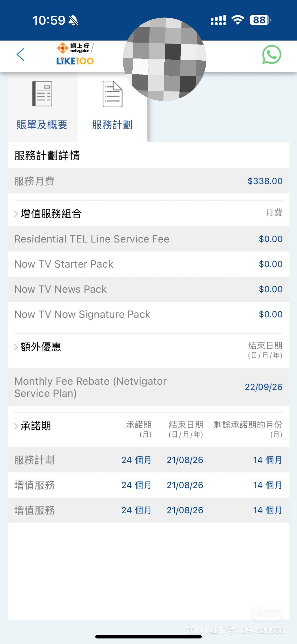Screen dimensions: 297x644
Task: Tap the blurred circular profile avatar
Action: click(x=164, y=59)
